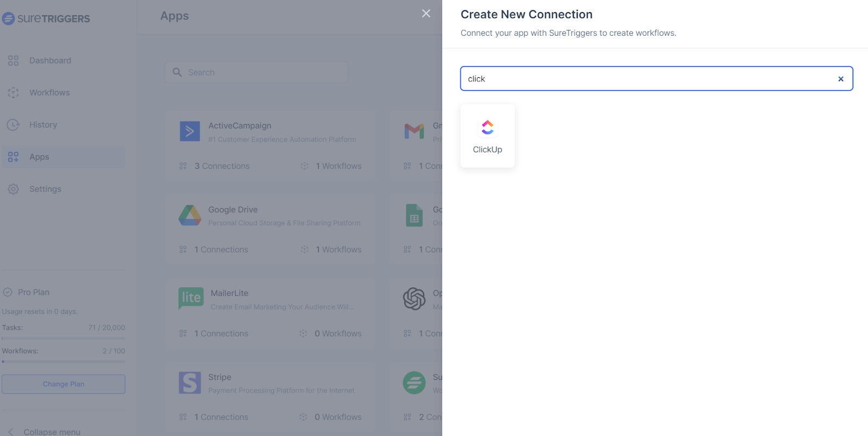Click the Apps sidebar icon
The image size is (868, 436).
click(x=14, y=157)
